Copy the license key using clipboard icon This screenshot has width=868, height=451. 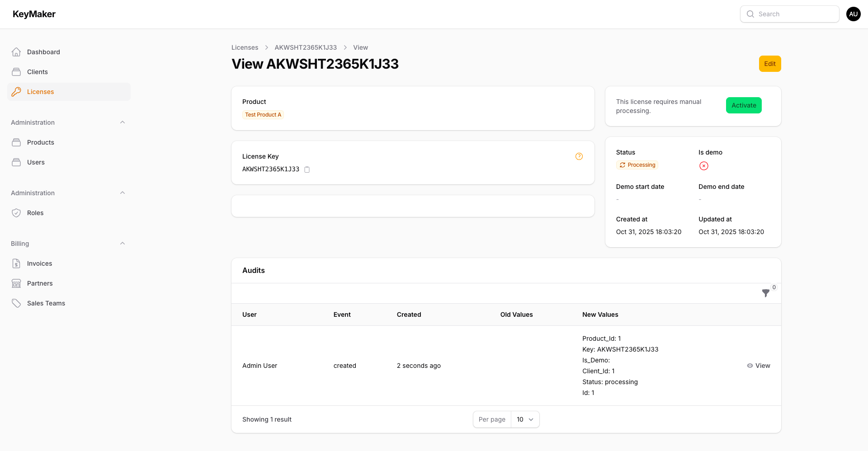307,169
